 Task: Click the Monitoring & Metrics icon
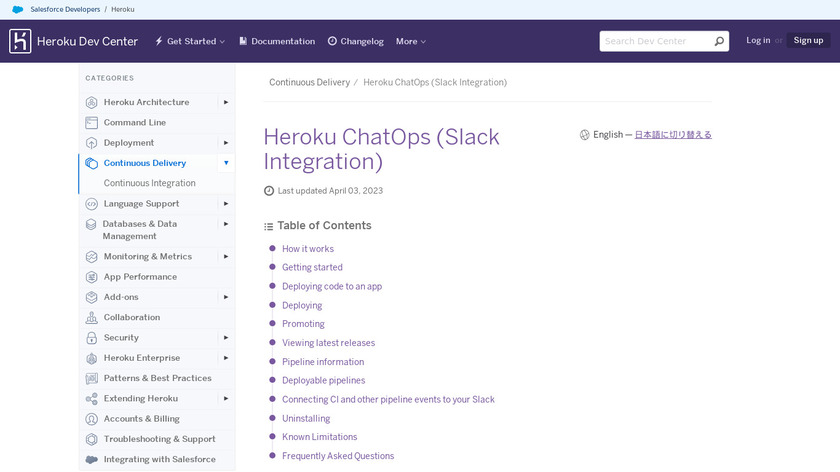[92, 257]
